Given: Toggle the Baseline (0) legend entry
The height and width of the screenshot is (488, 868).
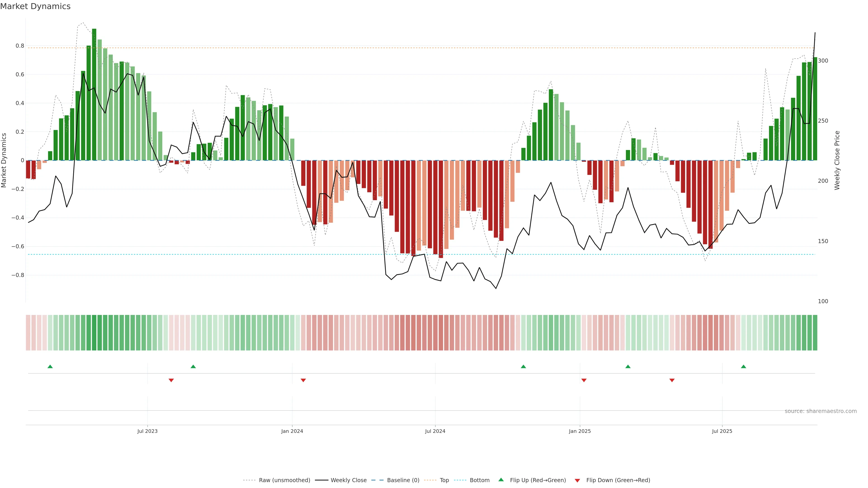Looking at the screenshot, I should (403, 480).
